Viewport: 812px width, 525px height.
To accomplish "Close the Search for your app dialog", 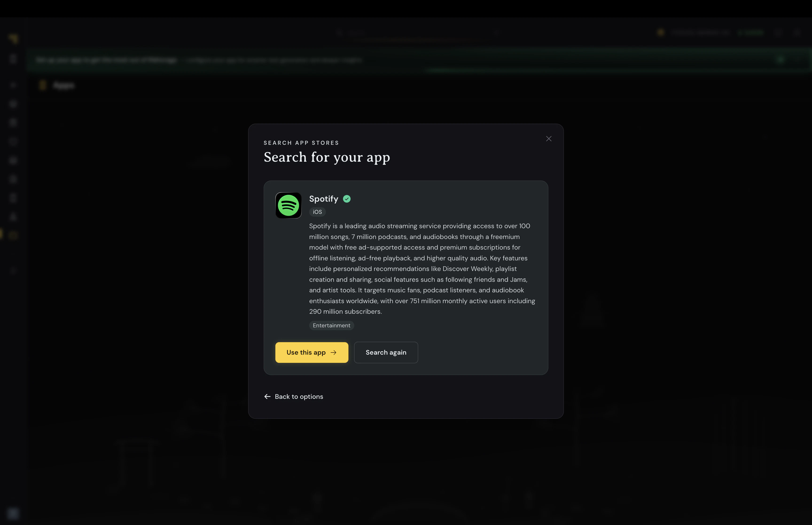I will [549, 139].
